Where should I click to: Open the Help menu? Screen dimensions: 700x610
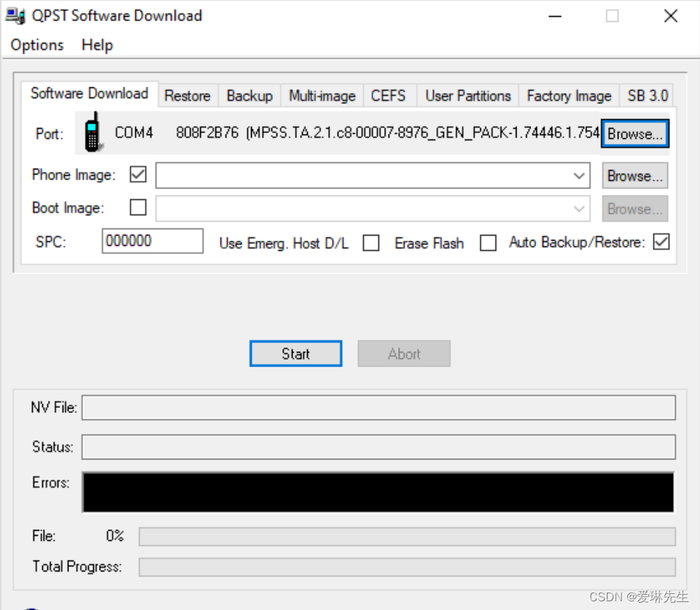(x=98, y=45)
